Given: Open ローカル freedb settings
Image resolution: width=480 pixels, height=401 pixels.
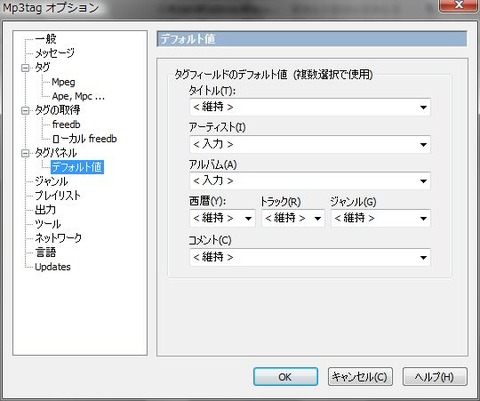Looking at the screenshot, I should pos(84,139).
